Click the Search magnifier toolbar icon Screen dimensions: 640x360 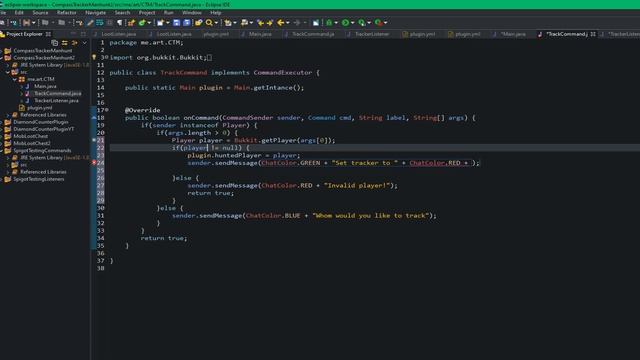click(x=209, y=22)
